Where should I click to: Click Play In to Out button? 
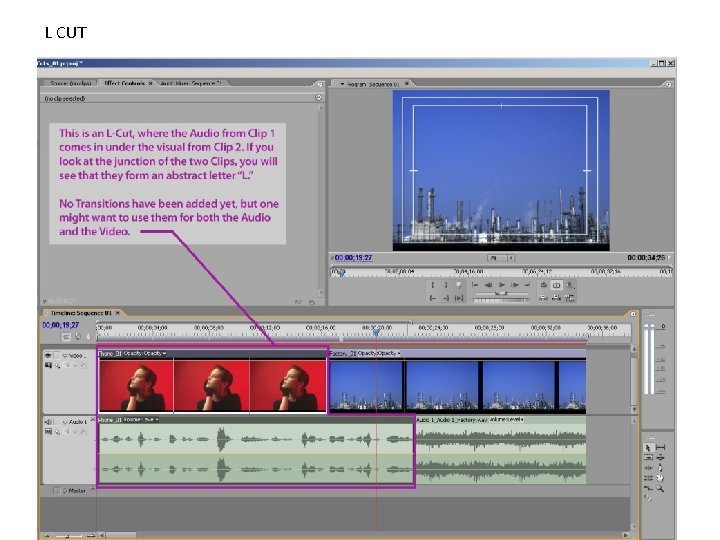(x=458, y=298)
